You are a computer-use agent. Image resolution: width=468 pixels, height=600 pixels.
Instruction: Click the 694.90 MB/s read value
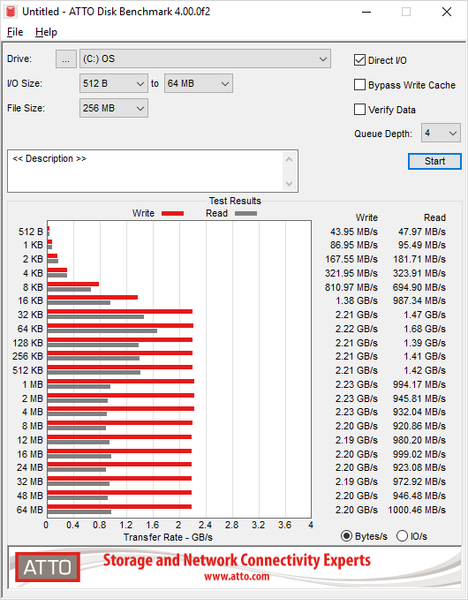[419, 287]
